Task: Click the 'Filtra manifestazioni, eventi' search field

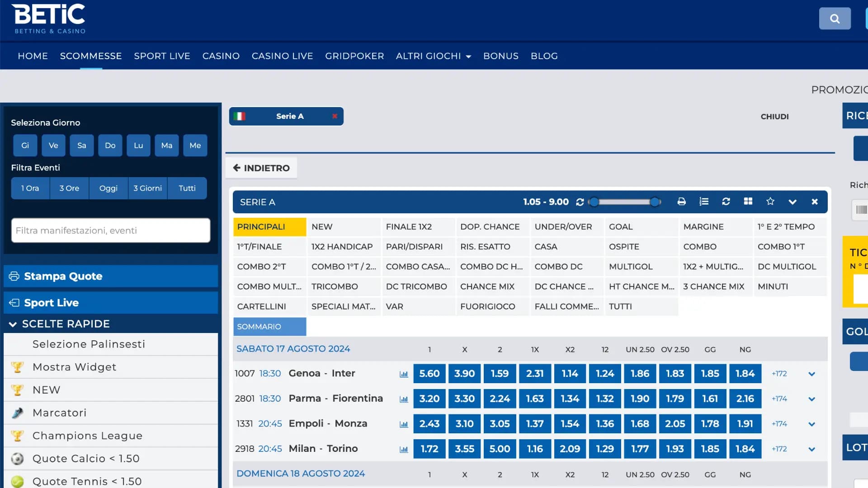Action: [110, 230]
